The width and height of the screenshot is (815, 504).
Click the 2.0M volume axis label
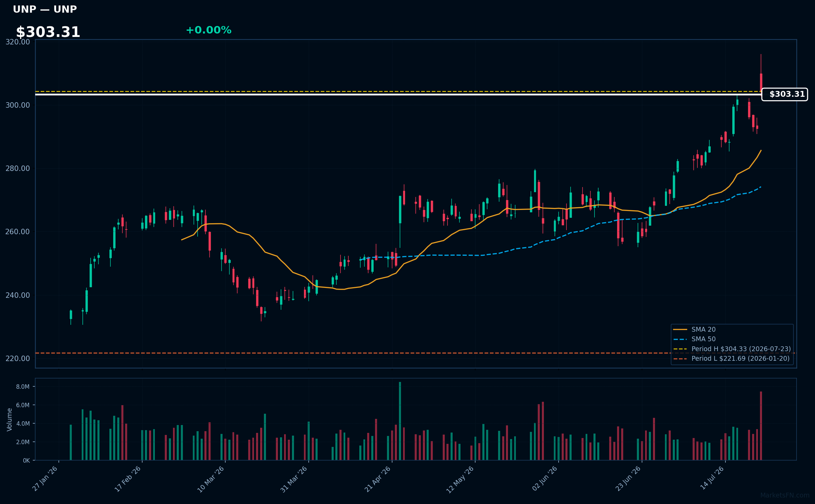tap(23, 442)
